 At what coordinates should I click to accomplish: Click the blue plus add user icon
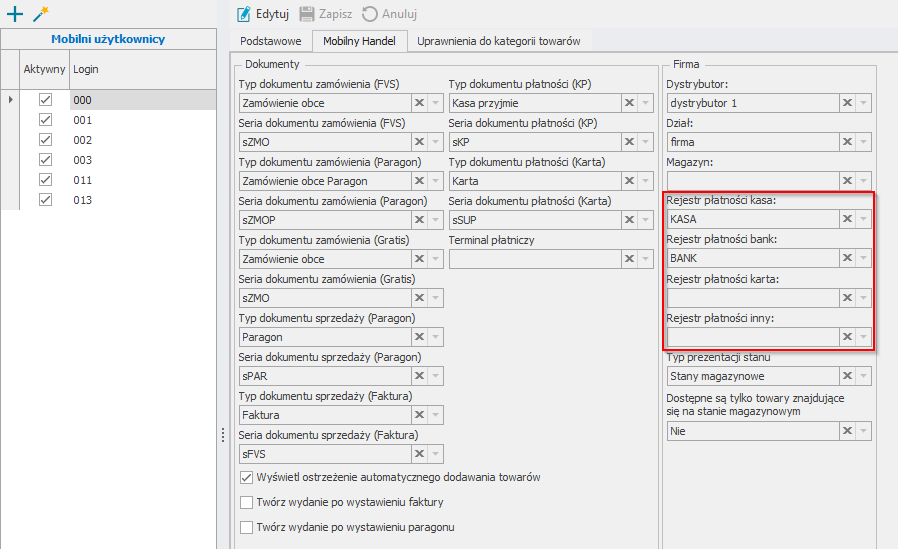pyautogui.click(x=14, y=14)
